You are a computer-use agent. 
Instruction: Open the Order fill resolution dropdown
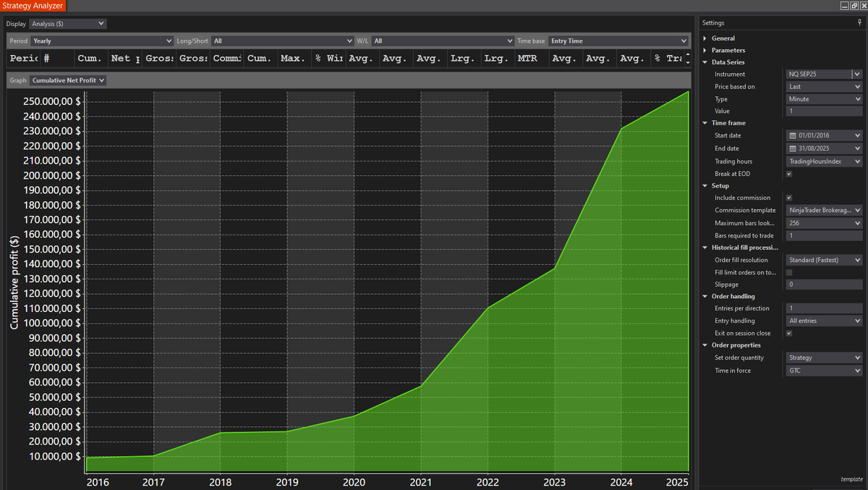[x=825, y=260]
